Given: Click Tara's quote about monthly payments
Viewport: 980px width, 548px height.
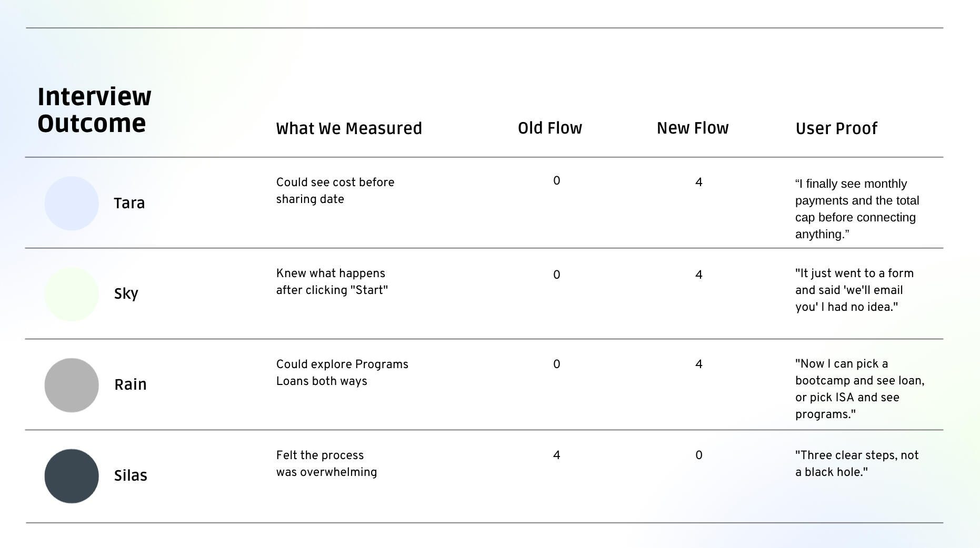Looking at the screenshot, I should pos(857,209).
